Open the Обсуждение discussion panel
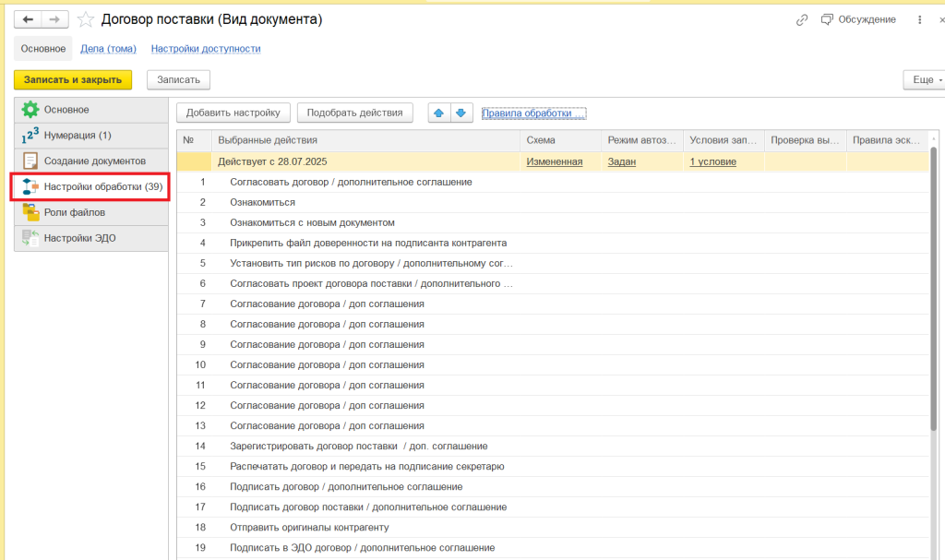 tap(858, 19)
